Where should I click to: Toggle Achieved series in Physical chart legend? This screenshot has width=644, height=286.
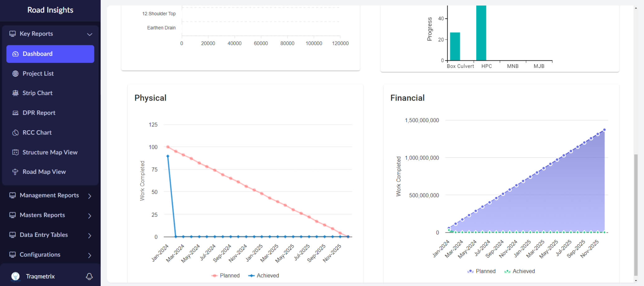click(264, 275)
